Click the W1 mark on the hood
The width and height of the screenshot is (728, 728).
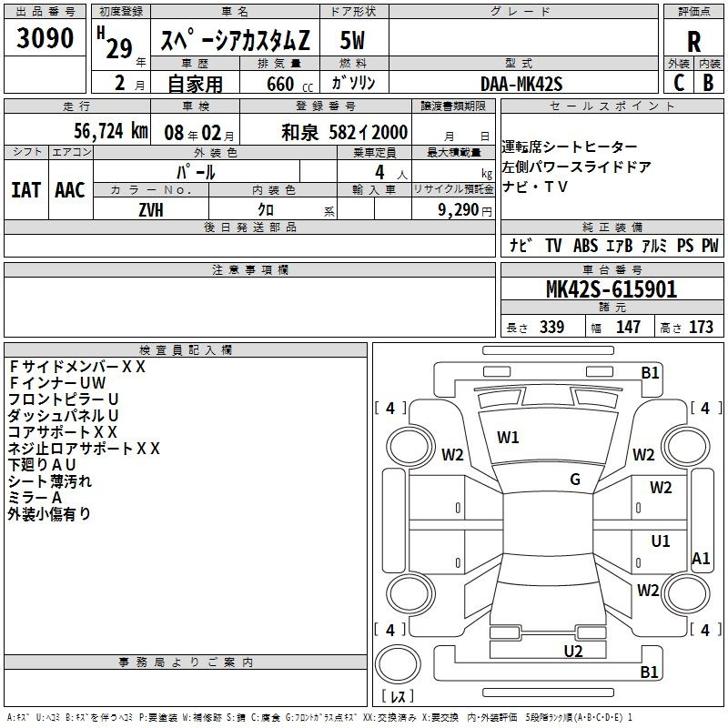coord(508,438)
